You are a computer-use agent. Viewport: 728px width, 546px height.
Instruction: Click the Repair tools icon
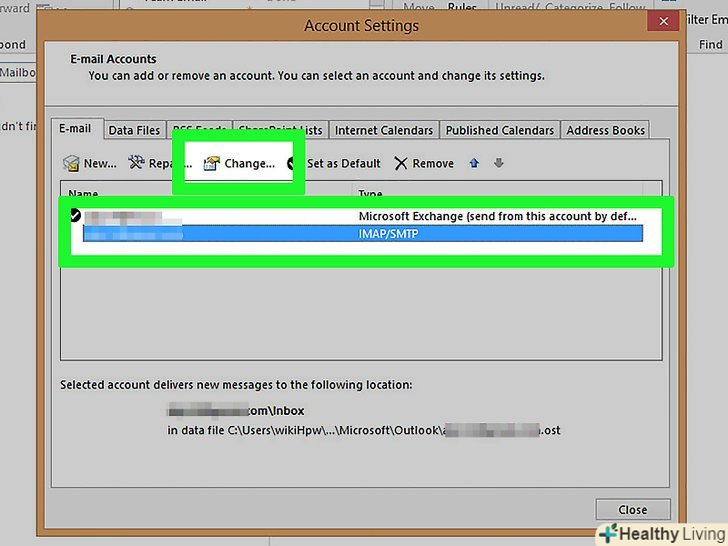(136, 162)
